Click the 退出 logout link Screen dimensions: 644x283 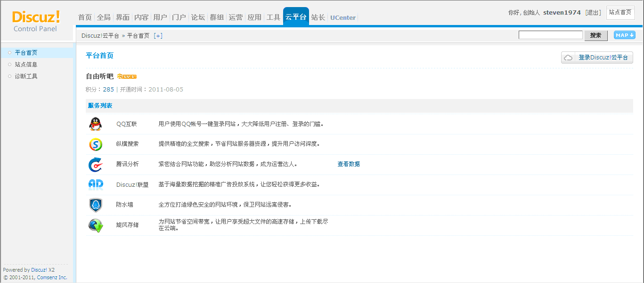593,13
